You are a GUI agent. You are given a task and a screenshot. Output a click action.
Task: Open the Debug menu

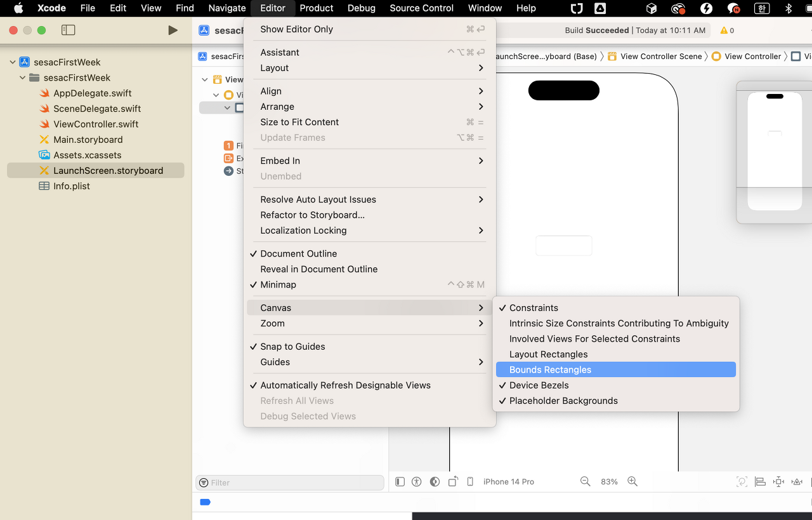362,8
